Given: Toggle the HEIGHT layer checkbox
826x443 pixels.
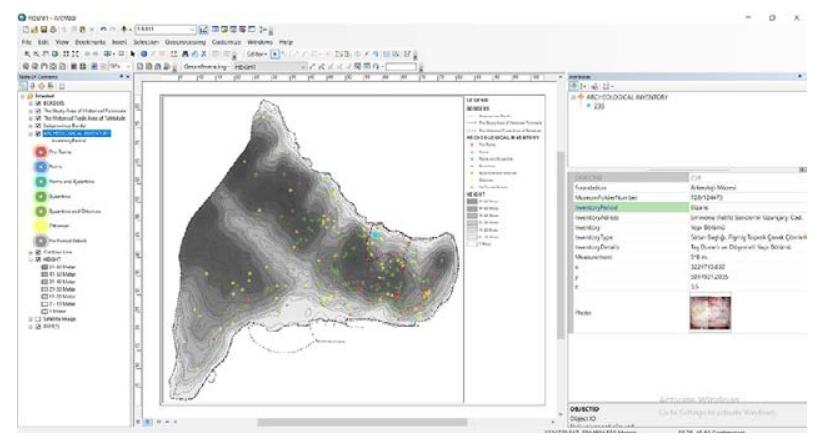Looking at the screenshot, I should (28, 260).
